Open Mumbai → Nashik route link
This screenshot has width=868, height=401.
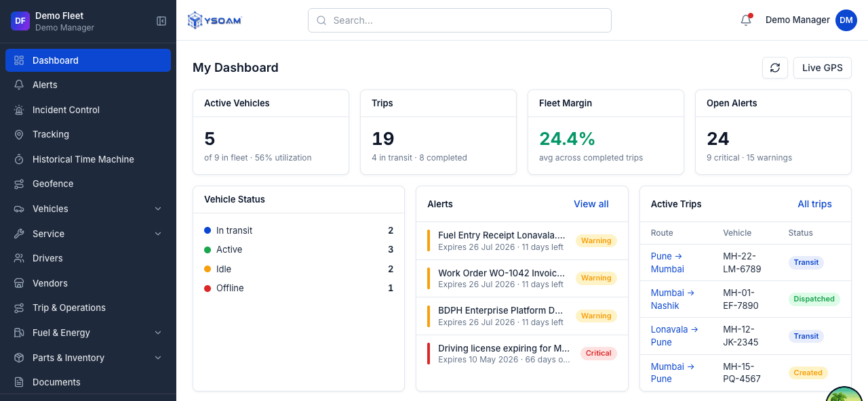pyautogui.click(x=673, y=299)
